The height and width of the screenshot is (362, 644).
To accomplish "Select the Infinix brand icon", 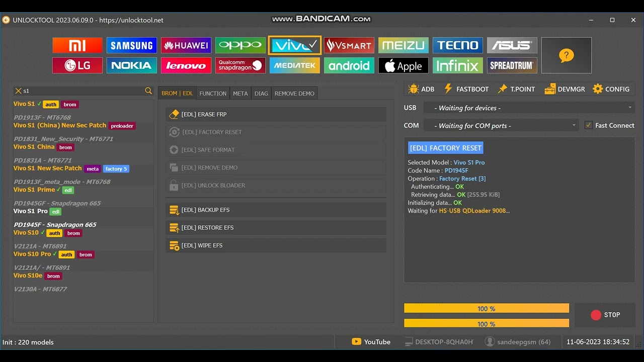I will tap(458, 65).
